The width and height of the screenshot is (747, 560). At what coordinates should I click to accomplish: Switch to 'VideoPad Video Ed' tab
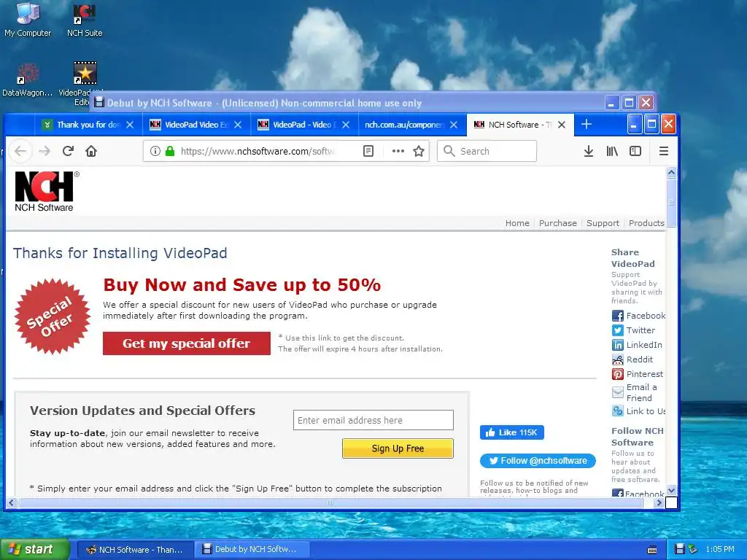pyautogui.click(x=196, y=125)
